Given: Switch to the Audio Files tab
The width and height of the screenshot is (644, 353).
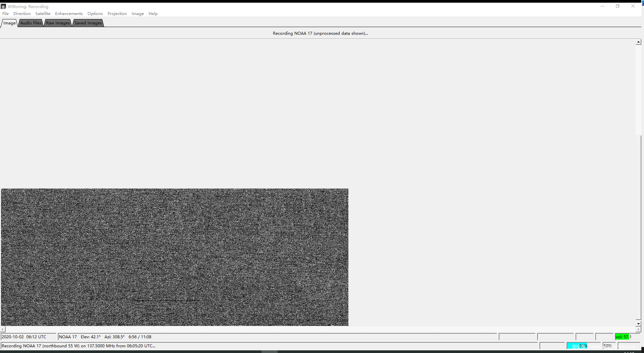Looking at the screenshot, I should 31,23.
